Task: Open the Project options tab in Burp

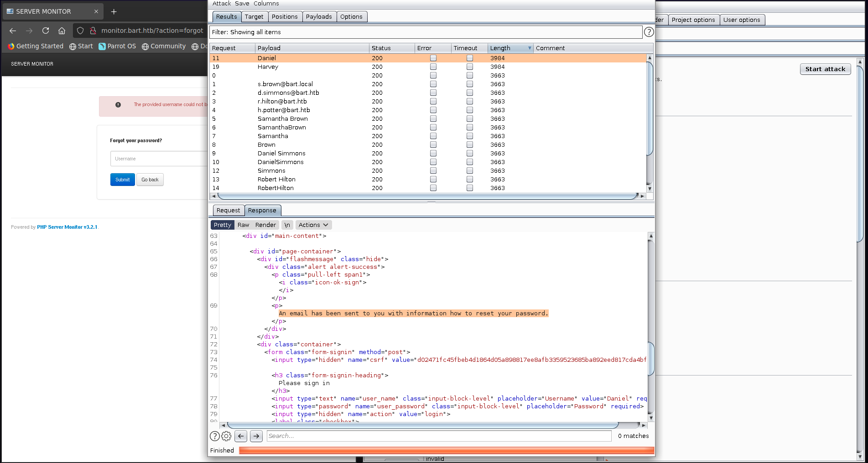Action: coord(693,20)
